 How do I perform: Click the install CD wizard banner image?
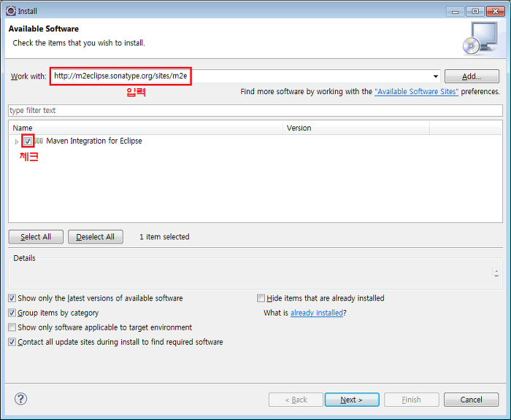click(479, 38)
